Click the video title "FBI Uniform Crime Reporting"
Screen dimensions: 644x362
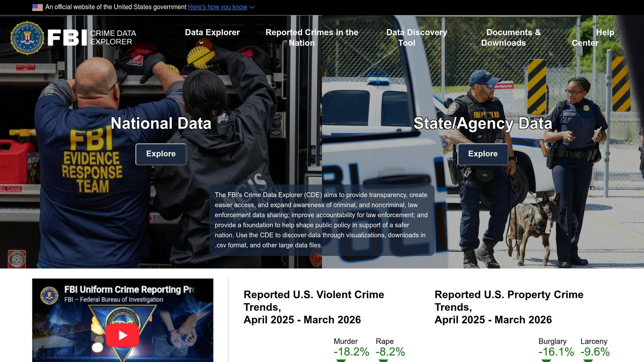(129, 289)
